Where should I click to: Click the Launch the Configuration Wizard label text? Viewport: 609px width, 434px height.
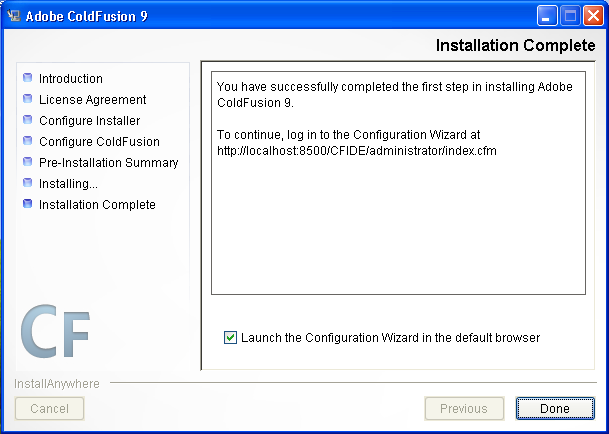tap(390, 338)
